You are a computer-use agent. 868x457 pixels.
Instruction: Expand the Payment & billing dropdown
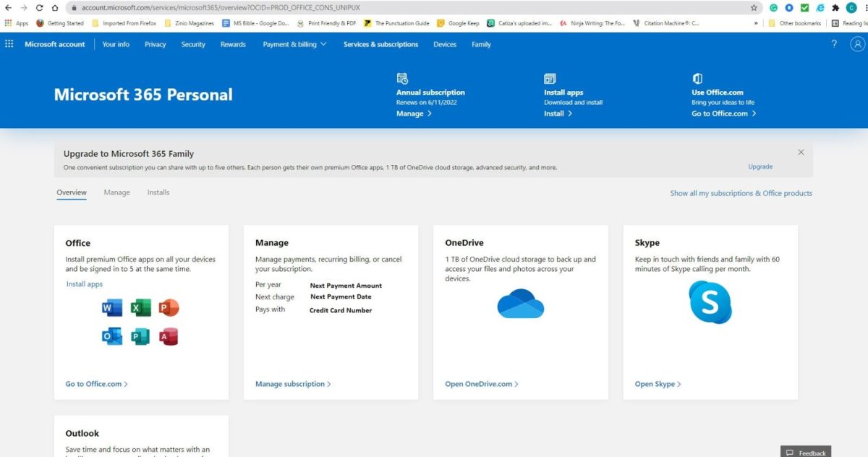tap(294, 44)
